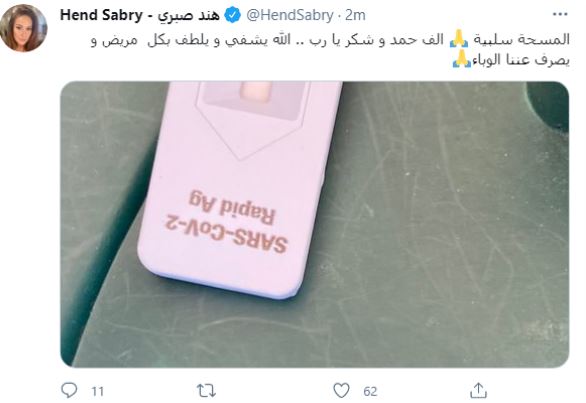Image resolution: width=586 pixels, height=403 pixels.
Task: Click the blue verified badge
Action: click(233, 15)
